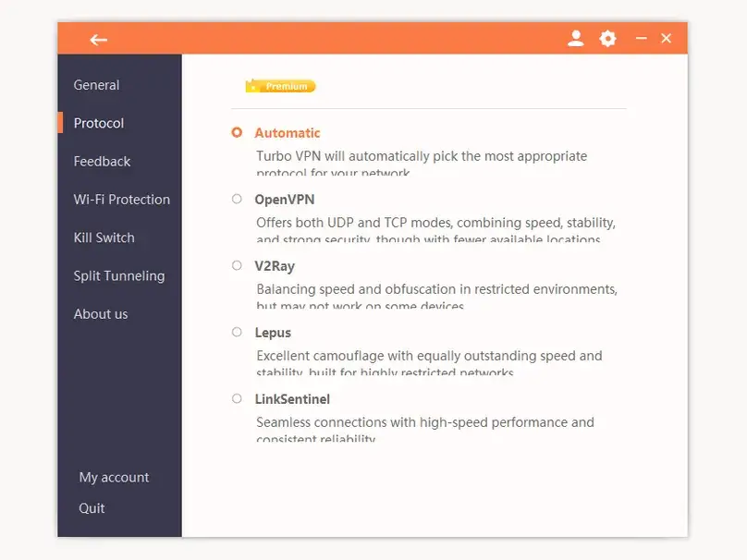
Task: Minimize the Turbo VPN window
Action: point(642,38)
